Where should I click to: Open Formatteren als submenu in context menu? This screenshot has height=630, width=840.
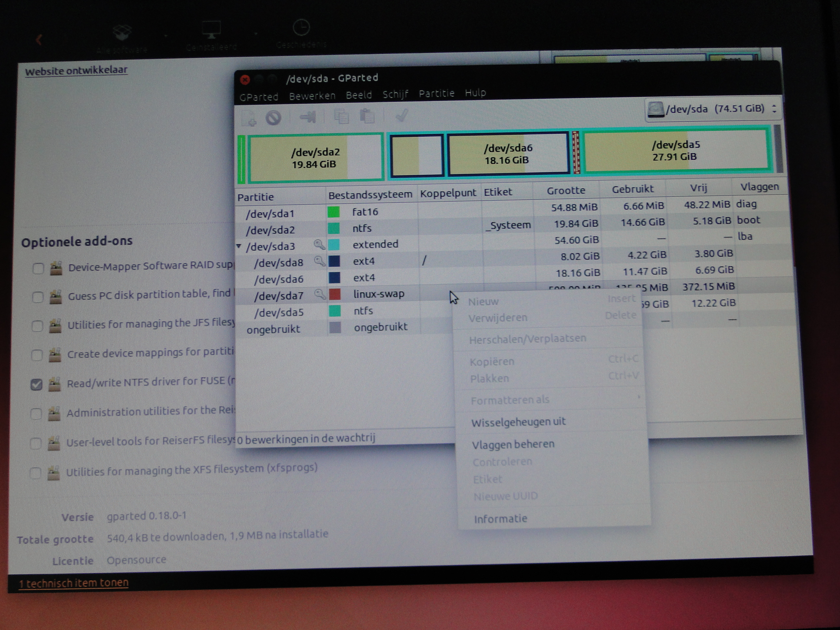pyautogui.click(x=550, y=399)
